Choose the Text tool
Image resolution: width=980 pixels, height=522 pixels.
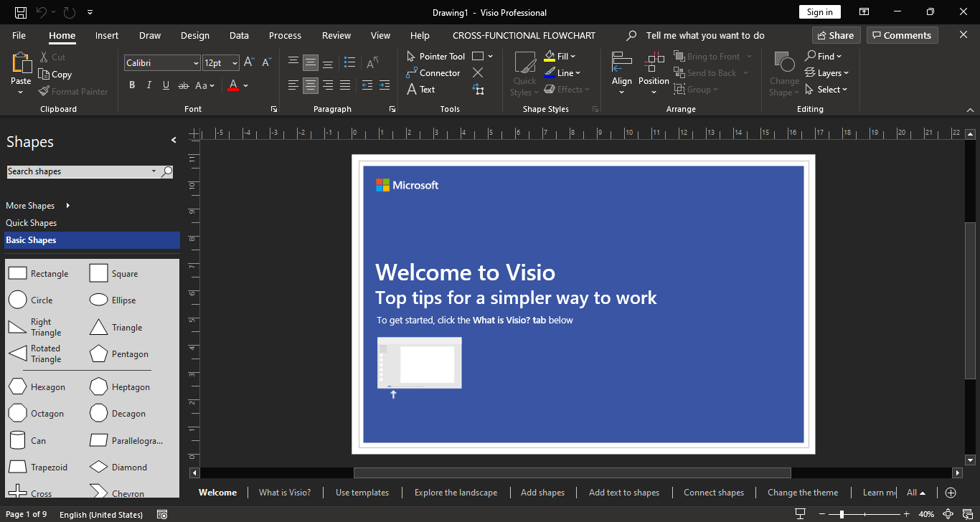(421, 90)
